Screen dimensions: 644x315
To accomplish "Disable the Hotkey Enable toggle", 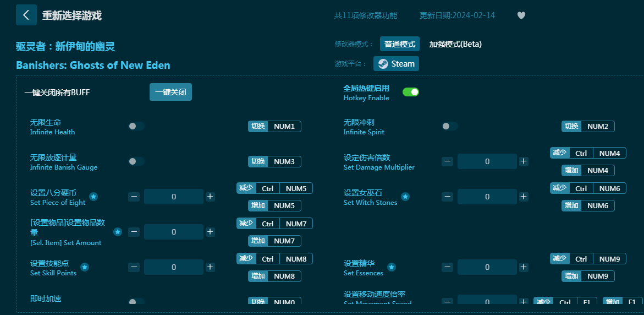I will [411, 92].
